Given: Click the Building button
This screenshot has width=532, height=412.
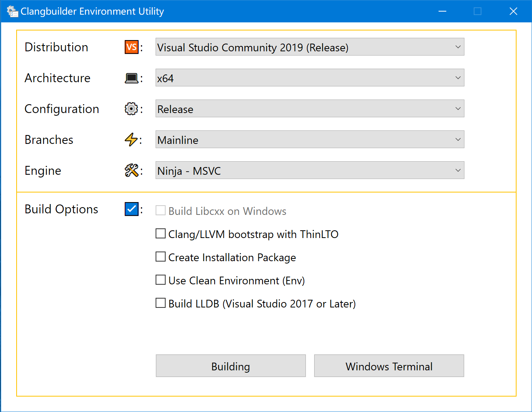Looking at the screenshot, I should click(231, 366).
